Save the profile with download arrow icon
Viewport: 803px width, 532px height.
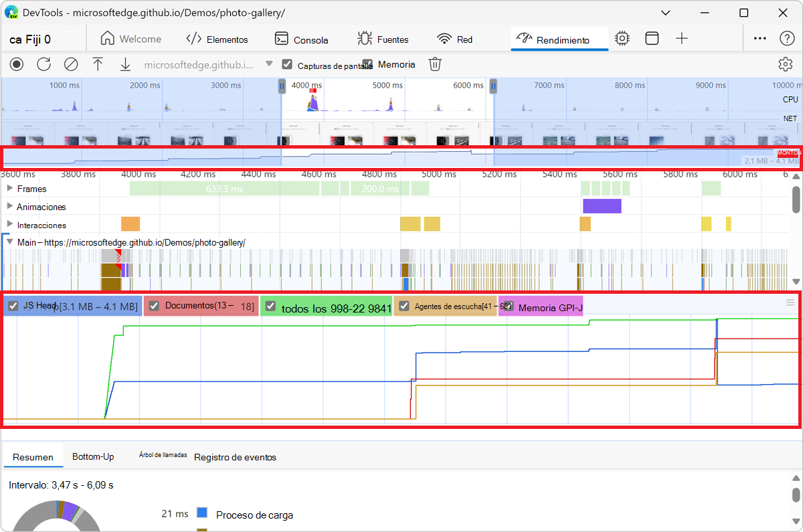point(125,64)
